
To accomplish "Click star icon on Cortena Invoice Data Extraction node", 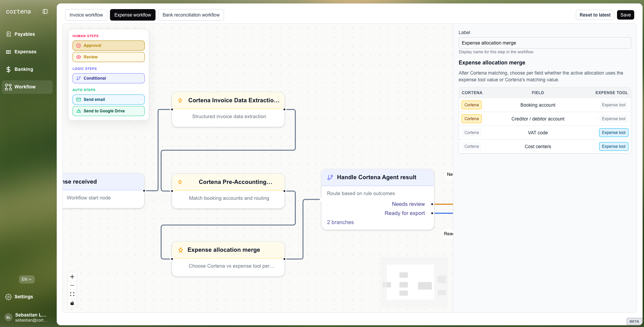I will pyautogui.click(x=180, y=100).
